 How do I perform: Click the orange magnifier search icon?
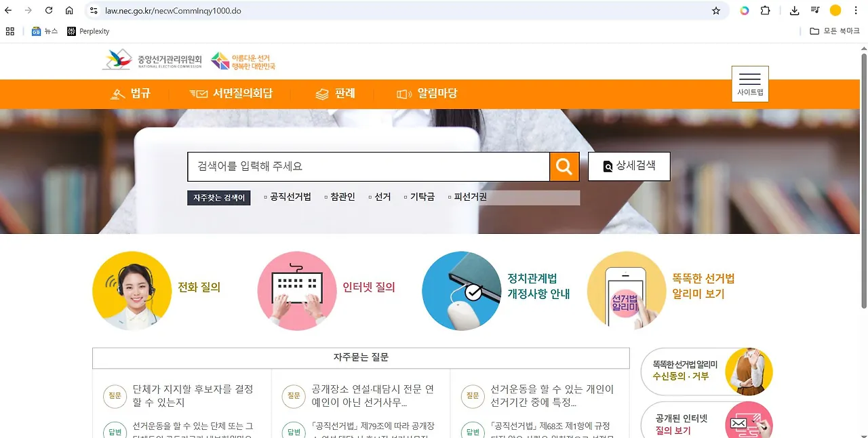point(564,166)
